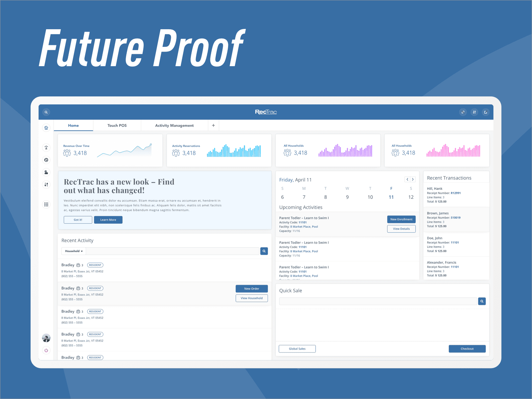The height and width of the screenshot is (399, 532).
Task: Open the Hill, Hank transaction
Action: tap(456, 195)
